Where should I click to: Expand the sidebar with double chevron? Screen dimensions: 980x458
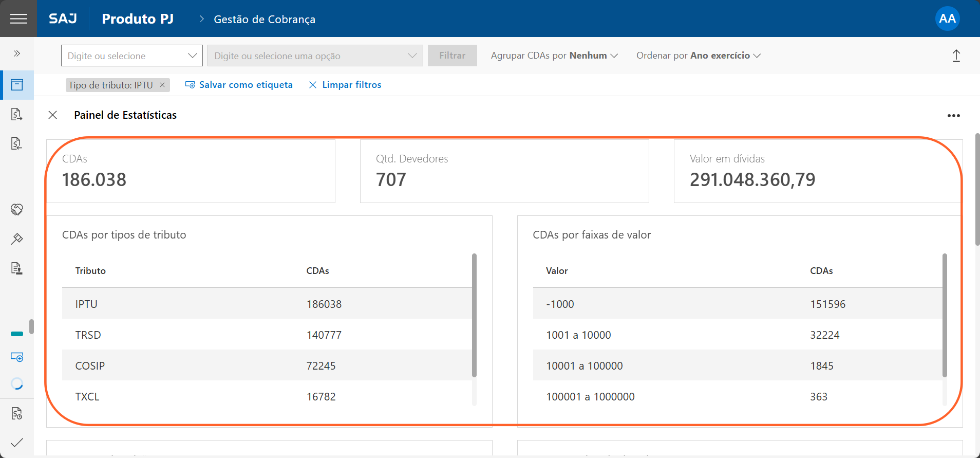pos(17,53)
